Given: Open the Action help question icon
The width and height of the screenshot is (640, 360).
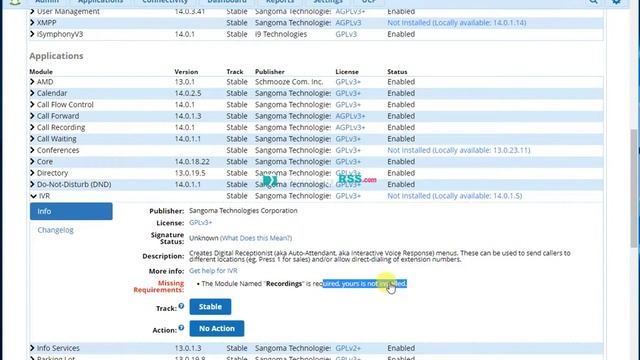Looking at the screenshot, I should point(181,328).
